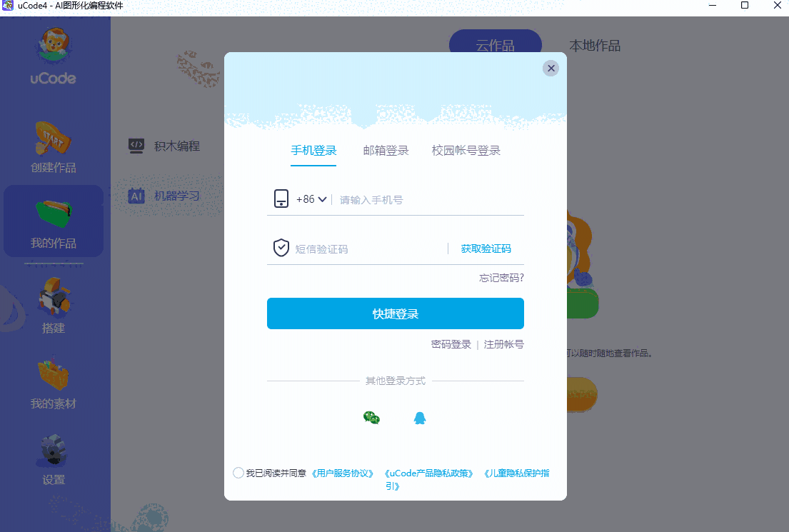This screenshot has width=789, height=532.
Task: Tick the 我已阅读并同意 agreement radio button
Action: [238, 473]
